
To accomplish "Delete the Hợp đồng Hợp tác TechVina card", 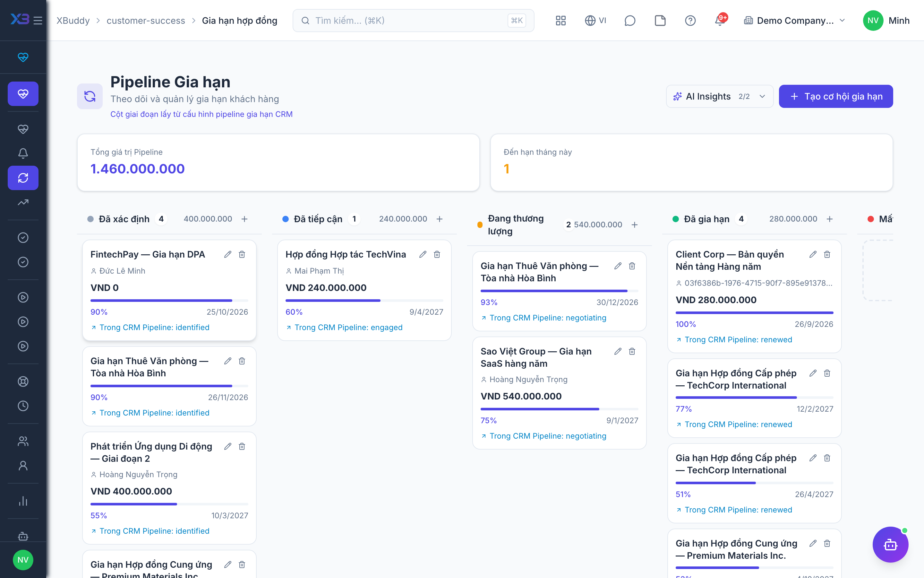I will coord(437,254).
